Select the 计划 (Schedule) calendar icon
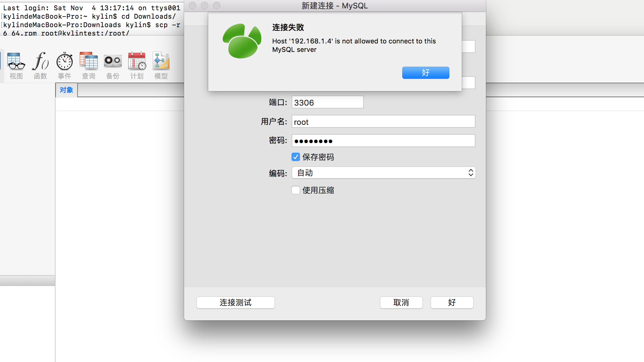 tap(137, 65)
